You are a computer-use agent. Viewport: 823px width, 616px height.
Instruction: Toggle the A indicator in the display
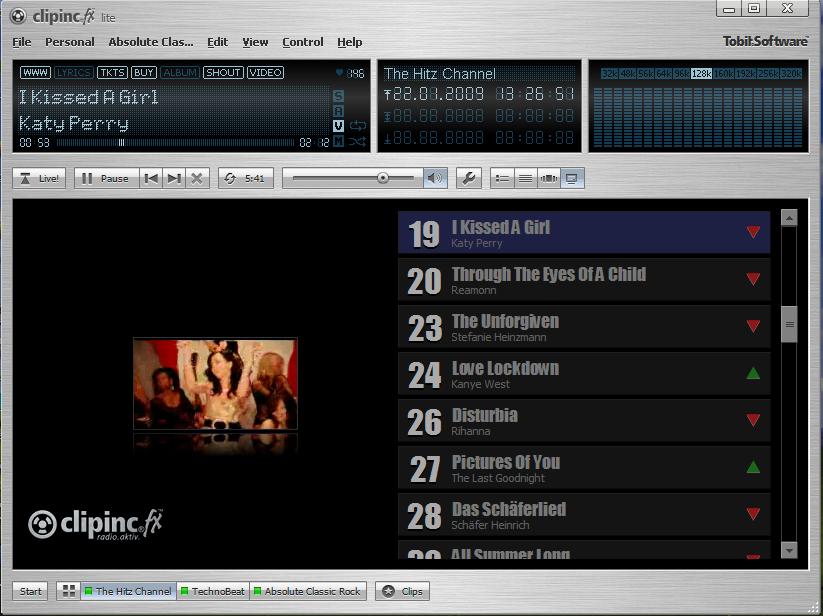[339, 111]
